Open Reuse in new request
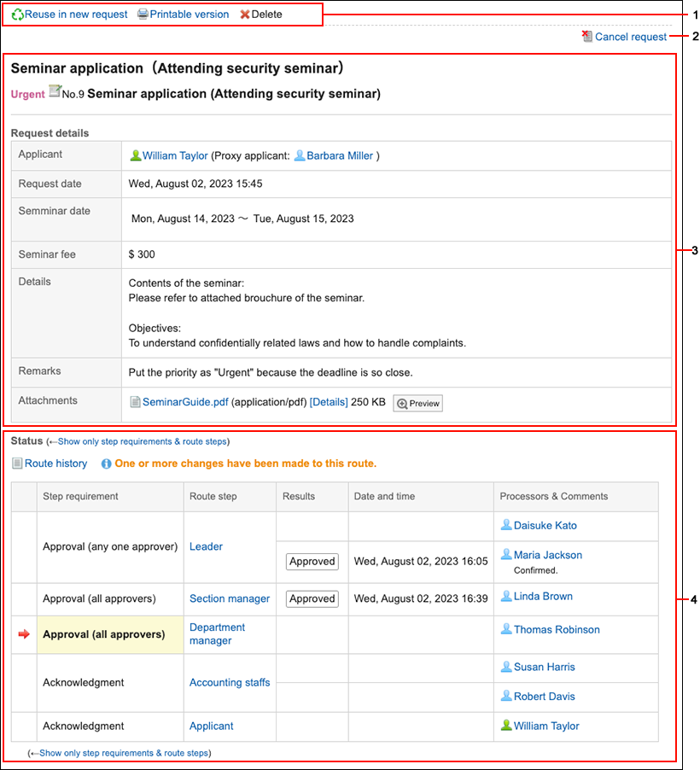Viewport: 700px width, 770px height. pyautogui.click(x=76, y=15)
